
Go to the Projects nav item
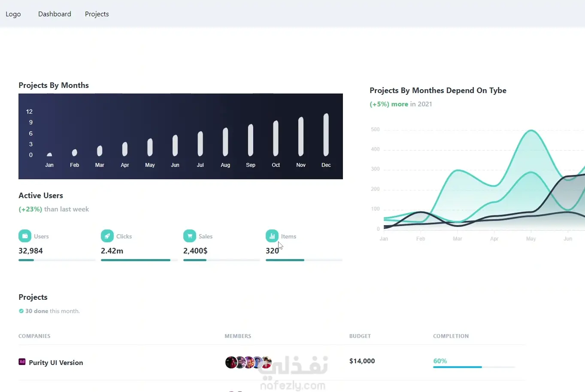97,14
